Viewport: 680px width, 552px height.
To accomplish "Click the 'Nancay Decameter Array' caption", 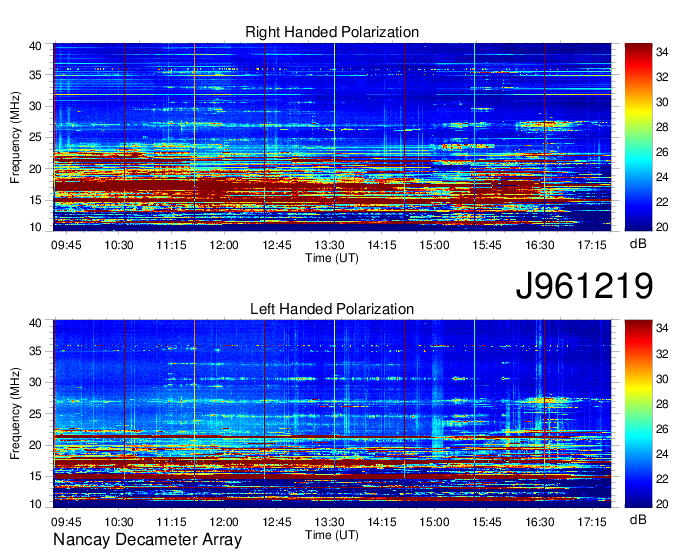I will click(147, 540).
